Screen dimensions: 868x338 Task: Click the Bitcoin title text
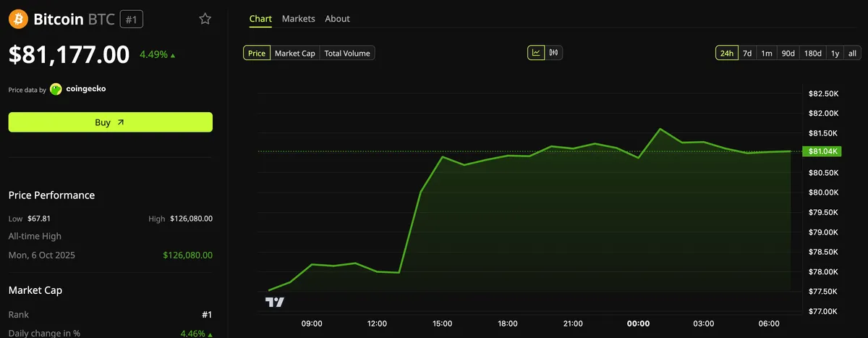tap(59, 20)
